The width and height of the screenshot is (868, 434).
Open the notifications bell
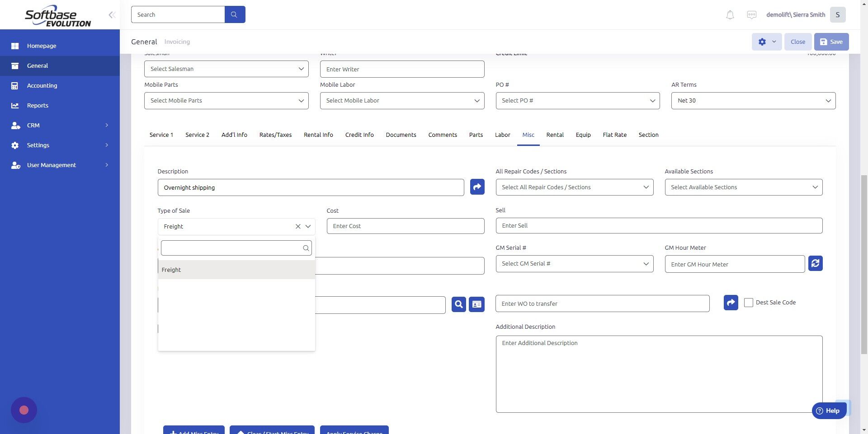click(729, 14)
